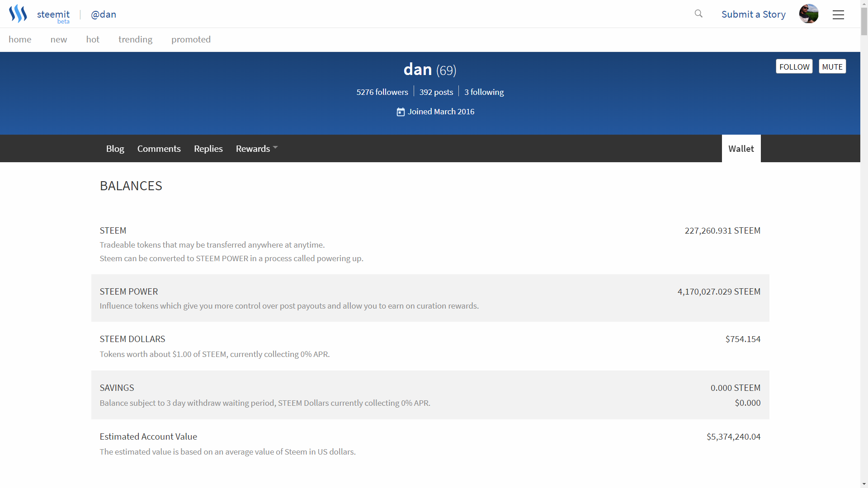View the 392 posts link
The image size is (868, 488).
tap(436, 92)
